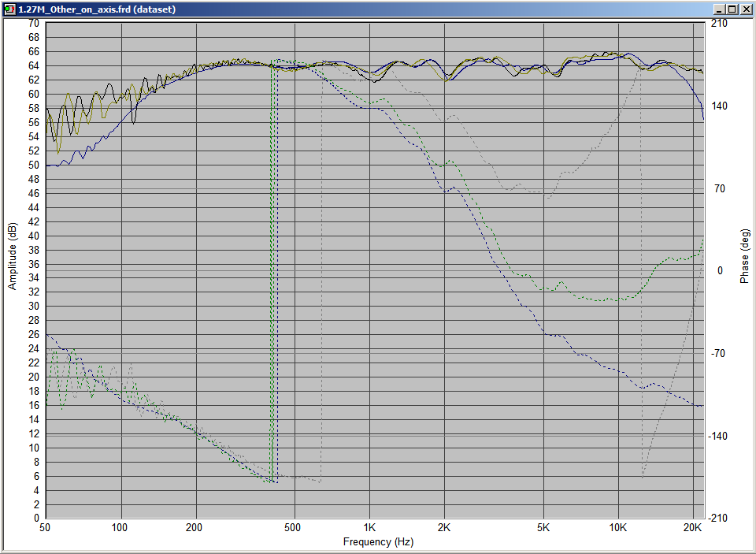Click the 60 dB amplitude tick label
The width and height of the screenshot is (756, 554).
coord(34,94)
